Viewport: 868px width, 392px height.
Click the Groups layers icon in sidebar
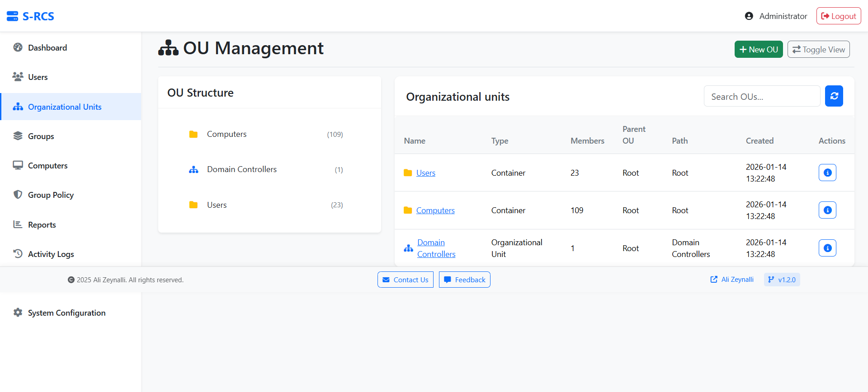click(x=18, y=136)
